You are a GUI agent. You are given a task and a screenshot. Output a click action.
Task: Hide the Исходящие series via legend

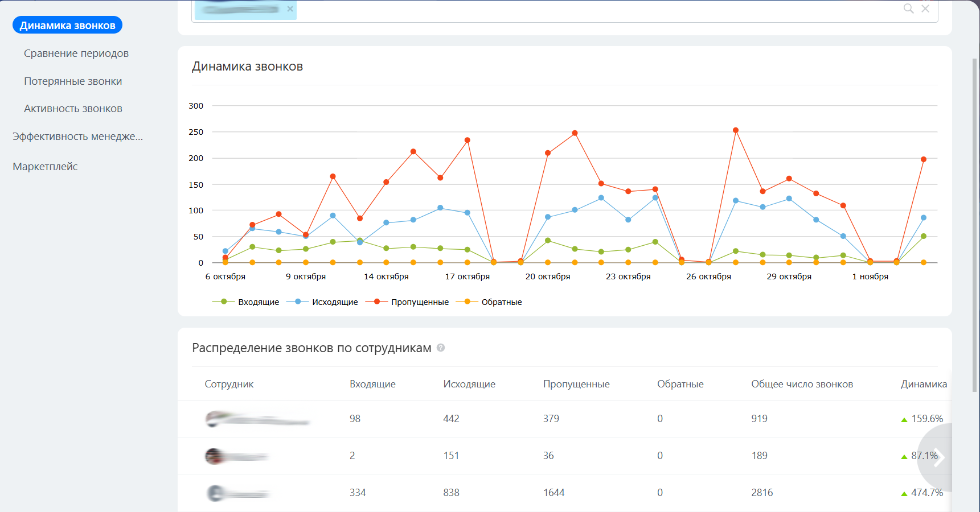(x=334, y=302)
